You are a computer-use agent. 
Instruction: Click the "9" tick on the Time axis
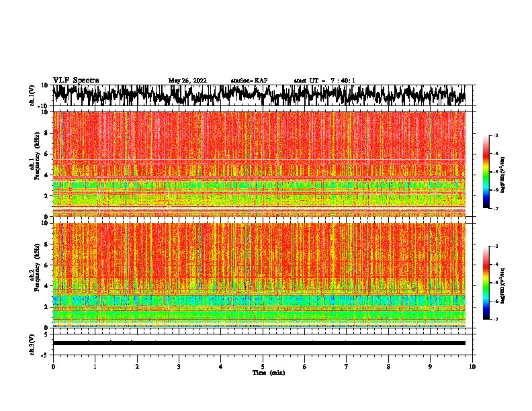tap(430, 367)
